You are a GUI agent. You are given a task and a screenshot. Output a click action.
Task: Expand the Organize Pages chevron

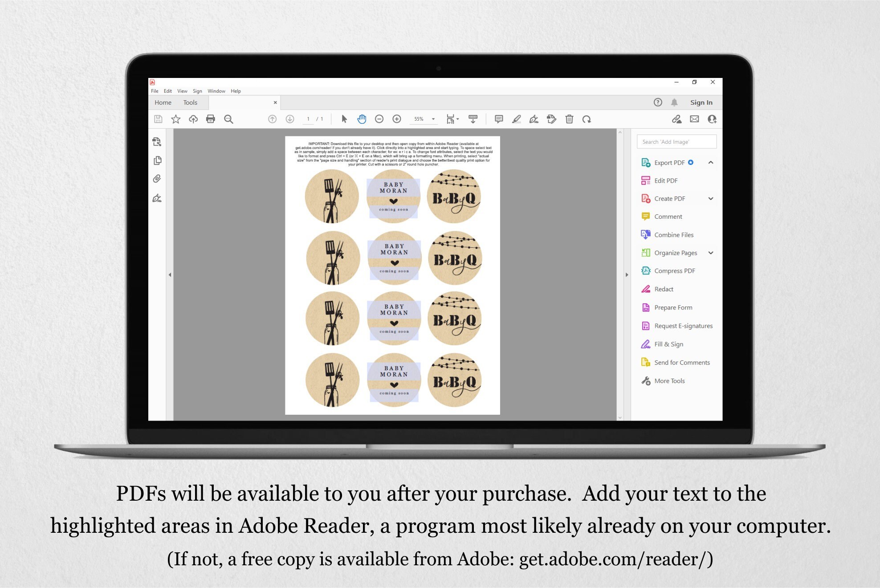coord(711,253)
